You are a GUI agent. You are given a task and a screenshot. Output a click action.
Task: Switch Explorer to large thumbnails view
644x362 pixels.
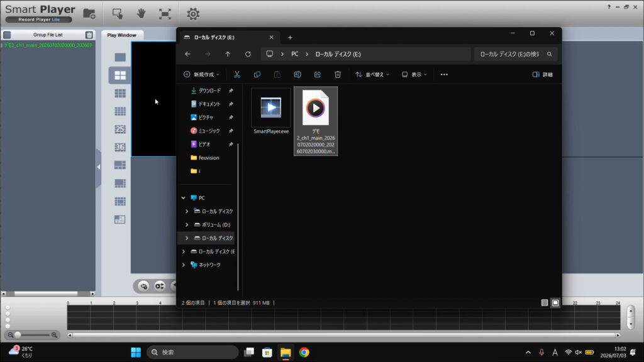click(555, 303)
